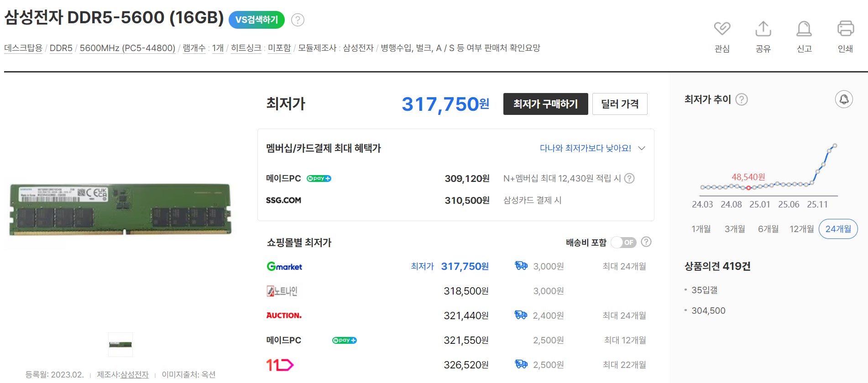The width and height of the screenshot is (868, 383).
Task: Expand 다나와 최저가보다 낮아요 chevron
Action: pos(642,148)
